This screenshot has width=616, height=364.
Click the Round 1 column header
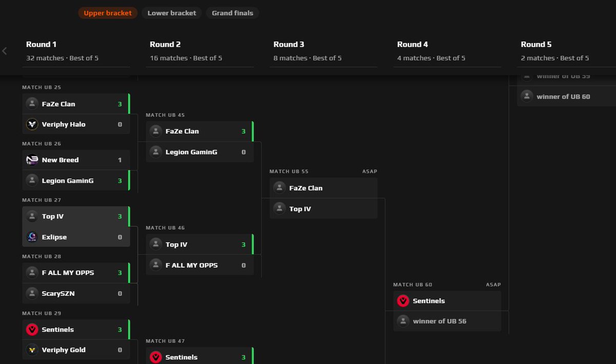42,44
